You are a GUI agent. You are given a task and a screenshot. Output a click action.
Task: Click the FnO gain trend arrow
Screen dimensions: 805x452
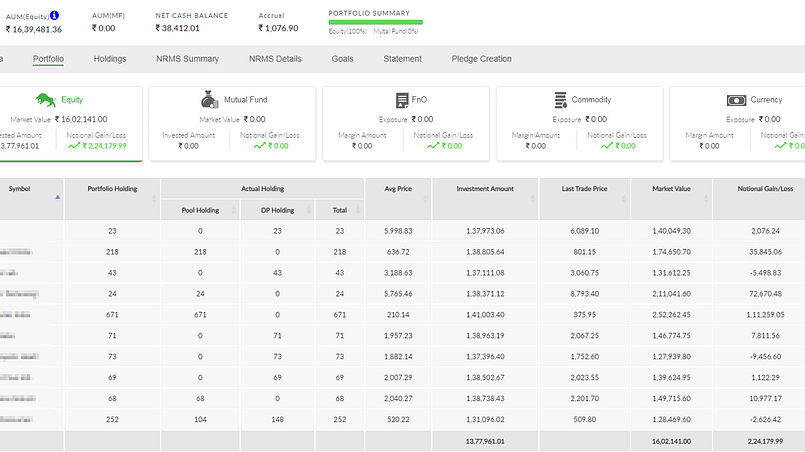point(433,146)
